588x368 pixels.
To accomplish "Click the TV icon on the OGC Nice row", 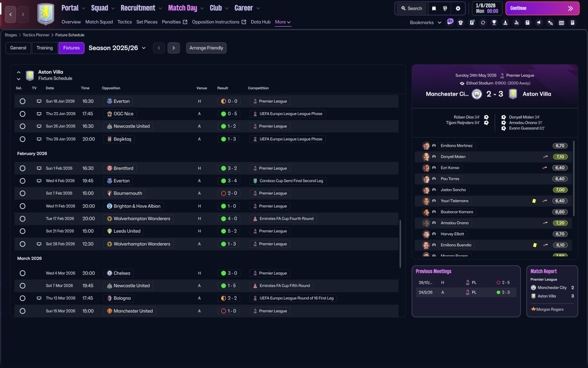I will click(x=39, y=114).
